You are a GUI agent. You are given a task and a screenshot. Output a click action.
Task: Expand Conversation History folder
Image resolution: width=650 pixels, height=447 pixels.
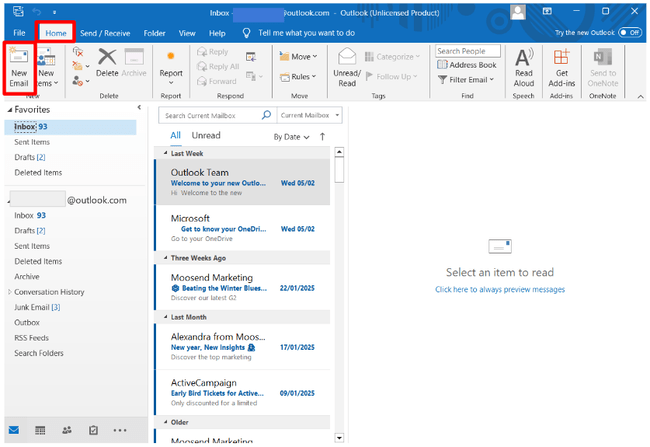click(10, 292)
